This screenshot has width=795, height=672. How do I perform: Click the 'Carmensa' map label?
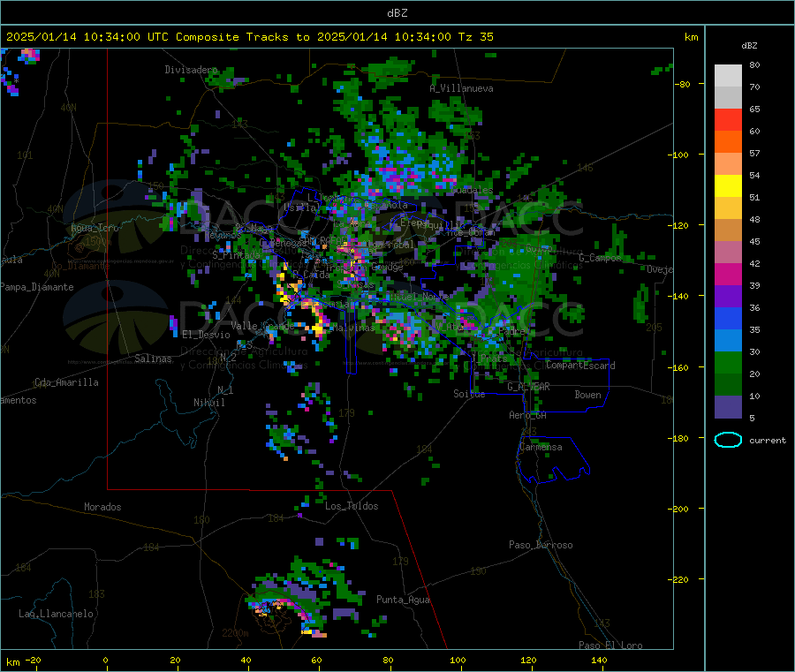(x=541, y=447)
